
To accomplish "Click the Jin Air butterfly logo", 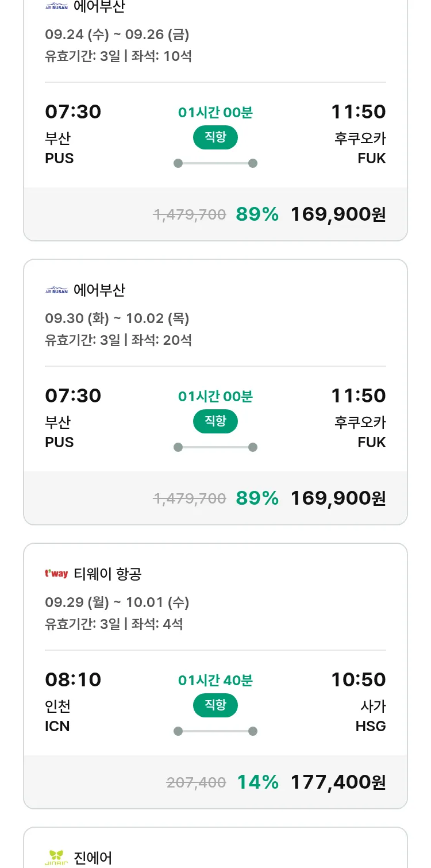I will (x=56, y=857).
